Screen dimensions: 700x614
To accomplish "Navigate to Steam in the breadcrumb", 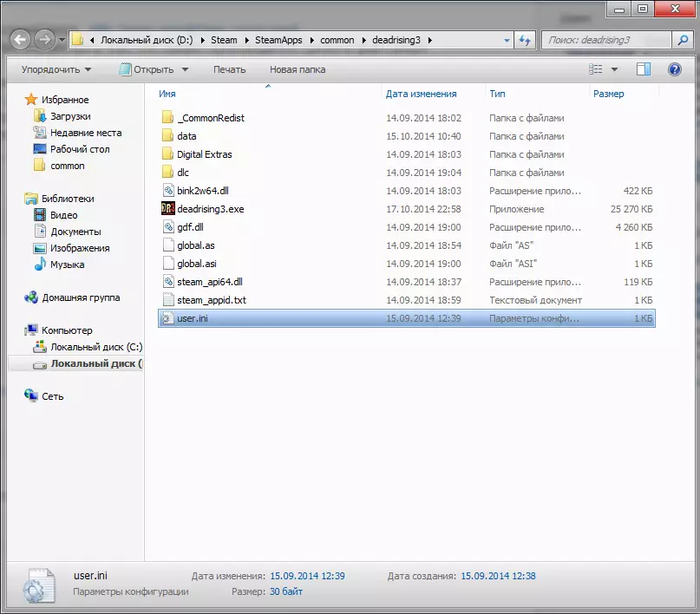I will tap(224, 40).
